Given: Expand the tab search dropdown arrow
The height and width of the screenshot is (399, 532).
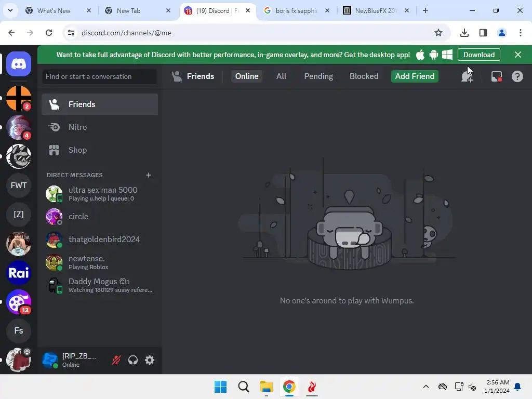Looking at the screenshot, I should pos(10,10).
